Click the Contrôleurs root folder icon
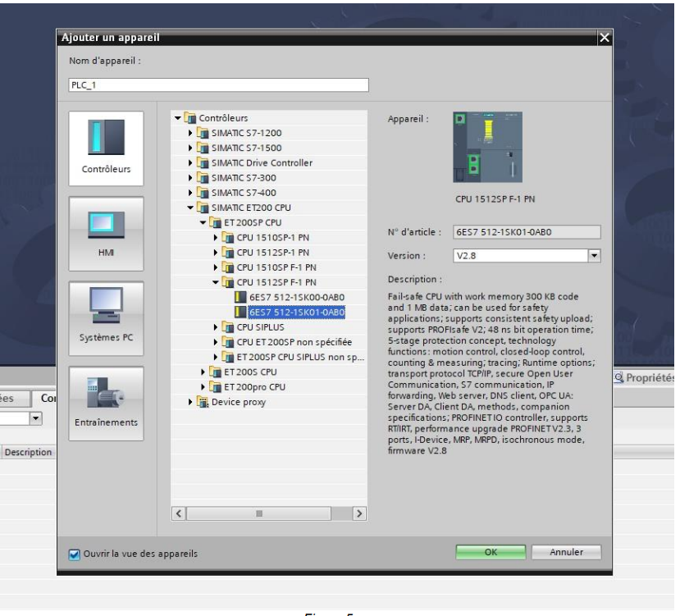Viewport: 680px width, 616px height. 190,118
